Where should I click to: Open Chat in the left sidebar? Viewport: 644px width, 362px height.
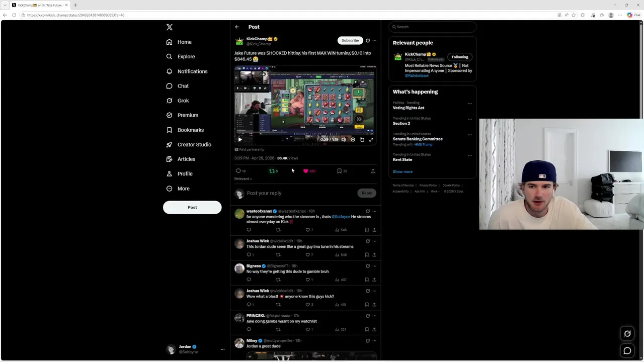(178, 86)
